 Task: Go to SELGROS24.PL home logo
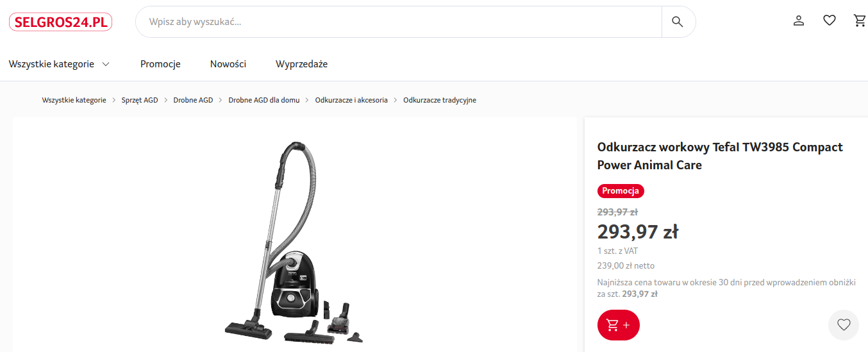(x=60, y=22)
